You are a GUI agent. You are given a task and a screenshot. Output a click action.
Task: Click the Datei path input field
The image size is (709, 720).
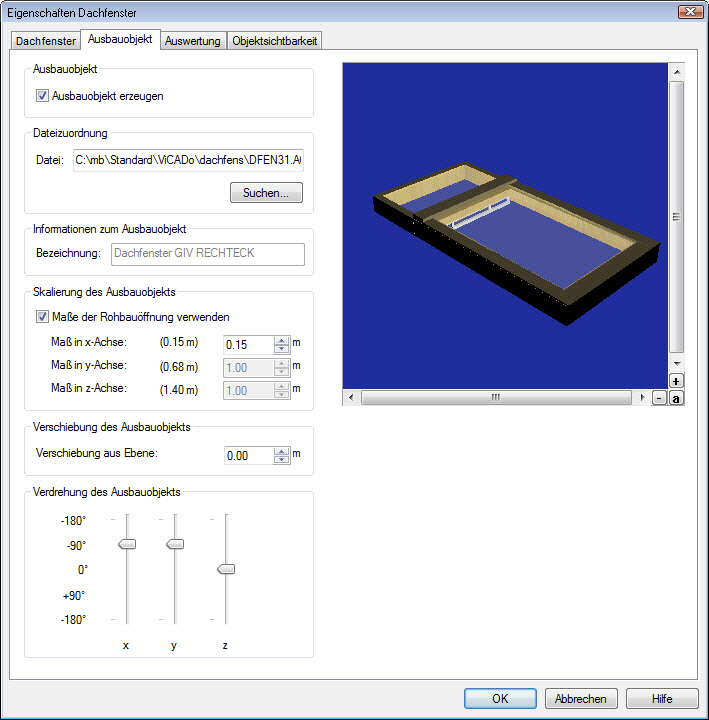(188, 160)
